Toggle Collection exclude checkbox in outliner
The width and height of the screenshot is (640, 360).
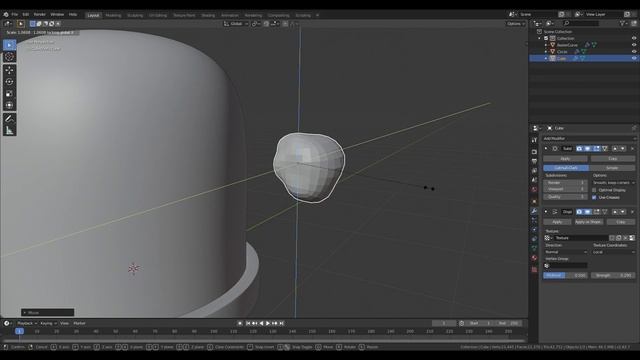click(546, 38)
